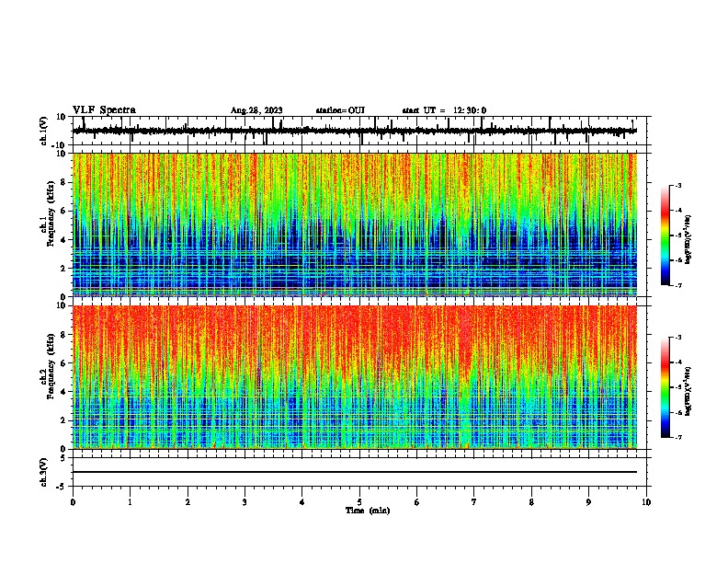
Task: Click the "6" kHz tick of ch.2 spectrogram
Action: (x=63, y=363)
